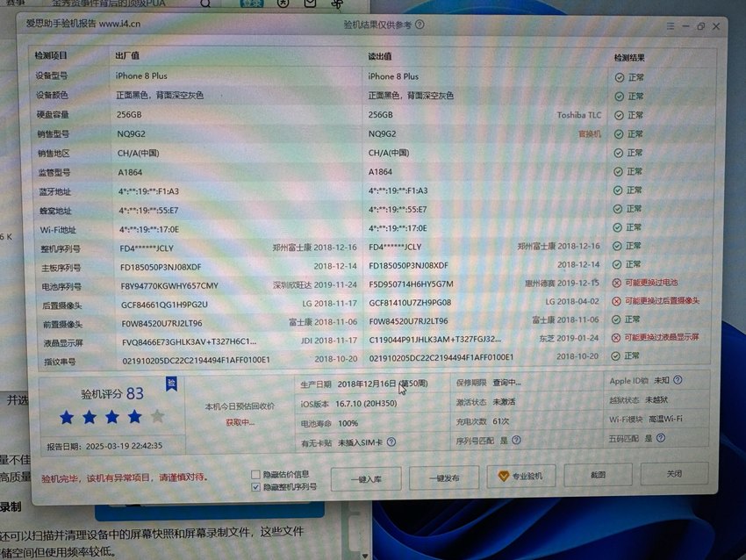746x560 pixels.
Task: Click the help icon beside 验机结果仅供参考
Action: pyautogui.click(x=420, y=25)
